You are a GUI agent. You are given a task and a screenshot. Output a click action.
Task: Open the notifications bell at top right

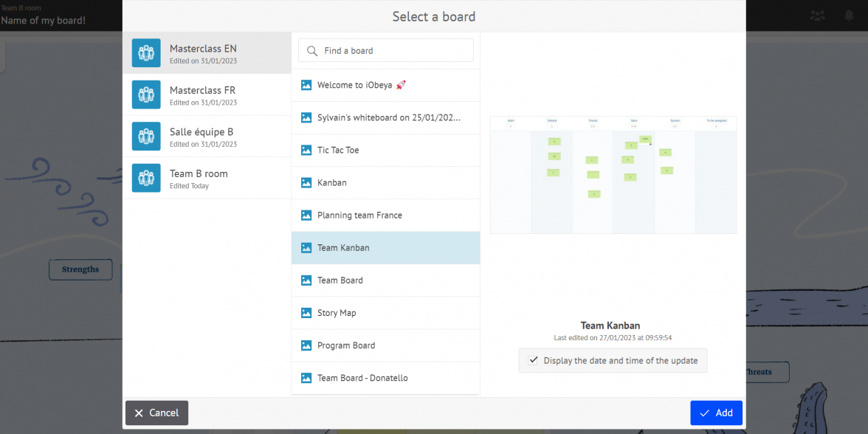tap(848, 14)
